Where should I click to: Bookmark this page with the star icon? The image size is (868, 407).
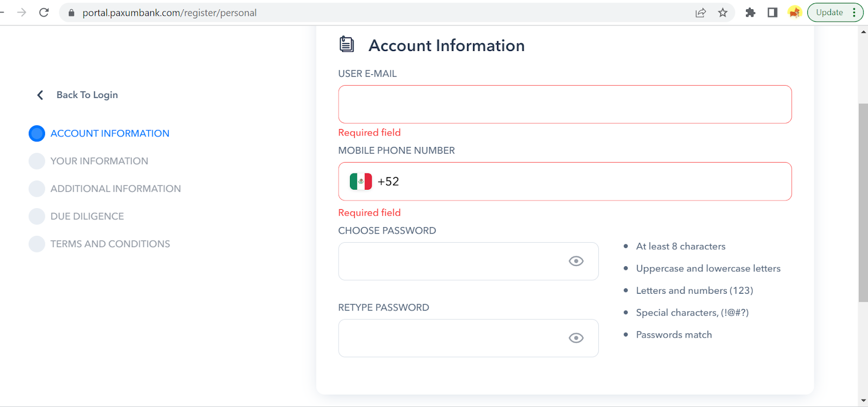coord(723,12)
